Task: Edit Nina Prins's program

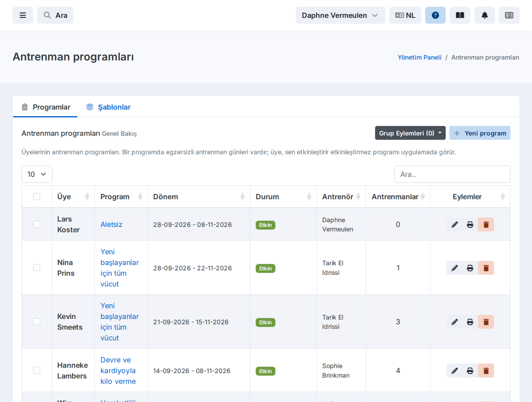Action: [x=455, y=268]
